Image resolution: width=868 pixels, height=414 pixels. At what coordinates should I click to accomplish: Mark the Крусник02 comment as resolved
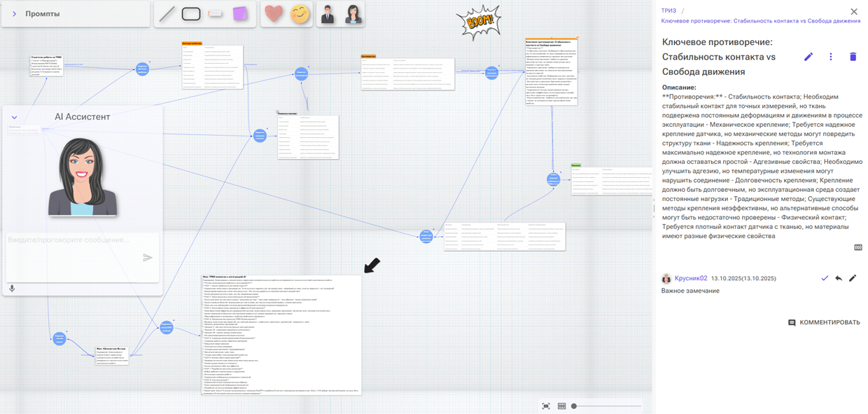coord(825,278)
